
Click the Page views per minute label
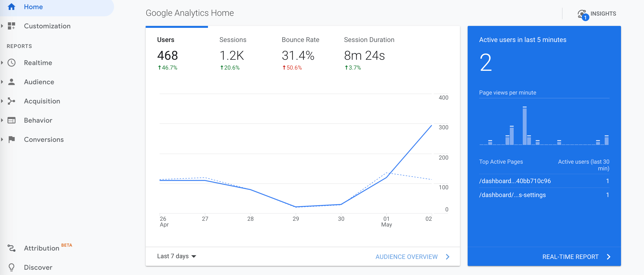tap(507, 93)
